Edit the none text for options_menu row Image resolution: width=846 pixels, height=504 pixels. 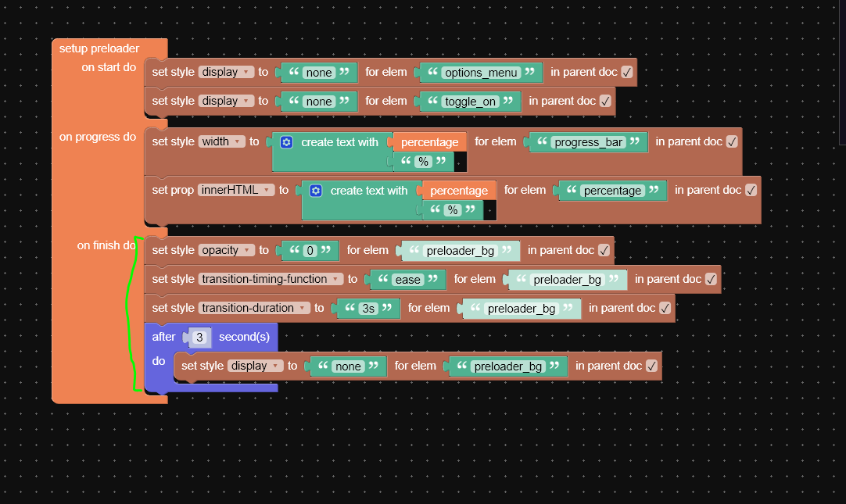point(319,73)
